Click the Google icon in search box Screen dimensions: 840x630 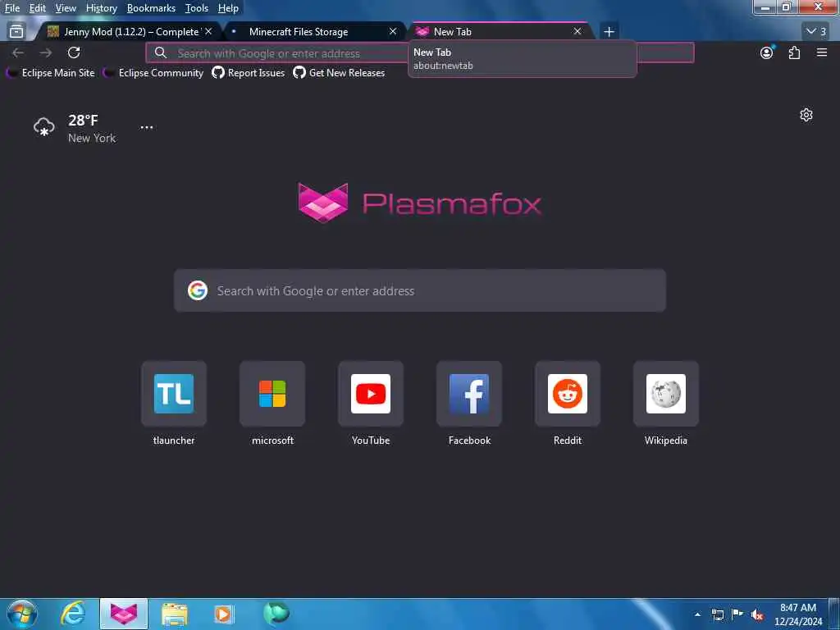pos(198,290)
